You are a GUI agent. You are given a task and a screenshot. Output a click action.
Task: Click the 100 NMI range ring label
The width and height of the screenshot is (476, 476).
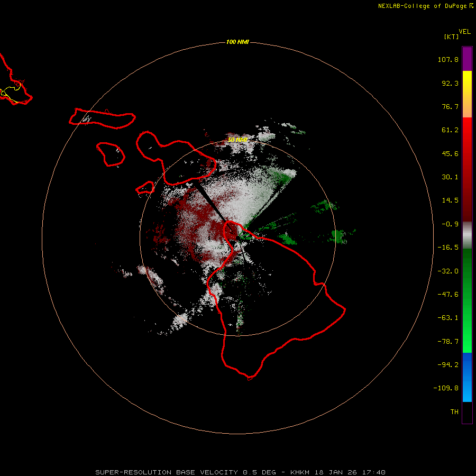click(237, 42)
